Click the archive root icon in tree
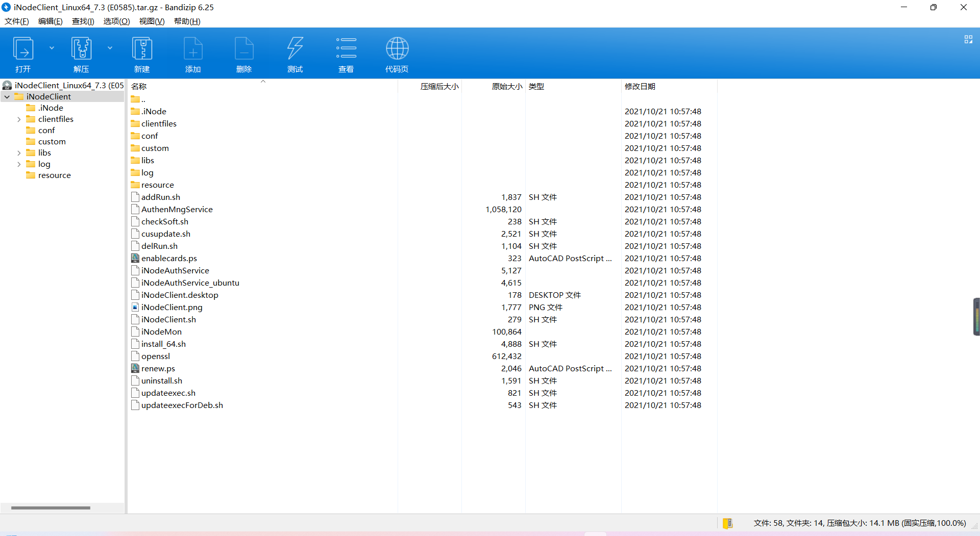 [7, 85]
